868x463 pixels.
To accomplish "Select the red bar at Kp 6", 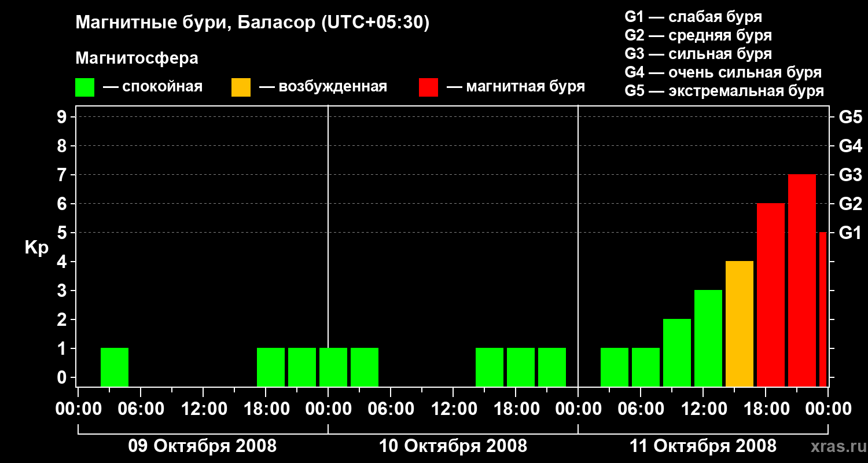I will tap(771, 295).
